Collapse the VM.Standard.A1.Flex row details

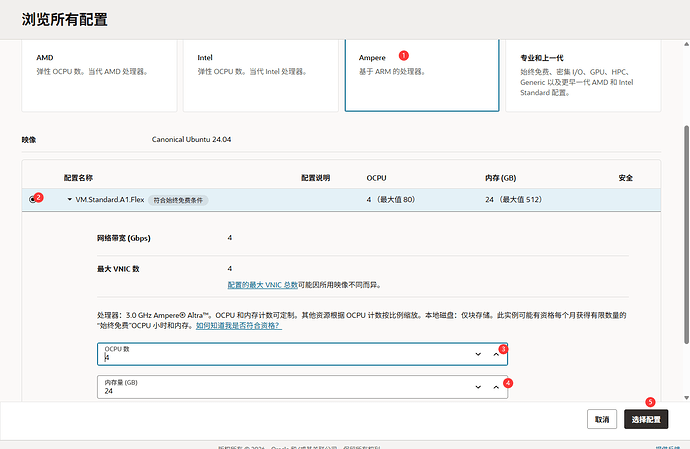(x=69, y=199)
